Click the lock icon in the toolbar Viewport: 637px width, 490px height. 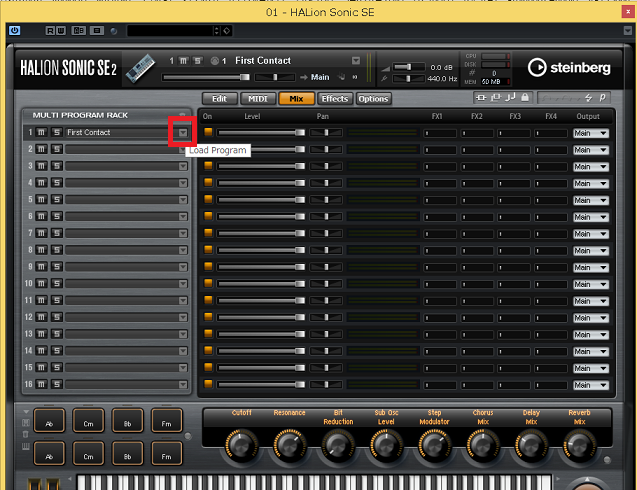(x=525, y=98)
